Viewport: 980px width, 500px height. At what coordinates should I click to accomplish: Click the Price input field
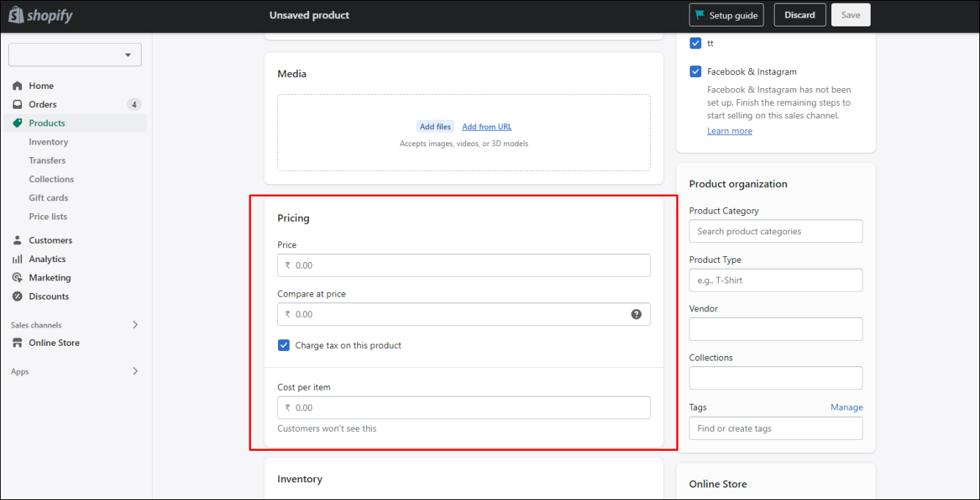tap(464, 265)
